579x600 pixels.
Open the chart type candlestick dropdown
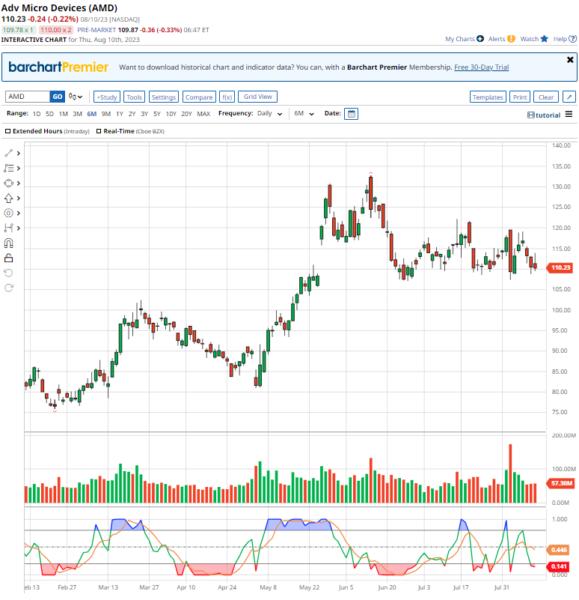pyautogui.click(x=75, y=97)
